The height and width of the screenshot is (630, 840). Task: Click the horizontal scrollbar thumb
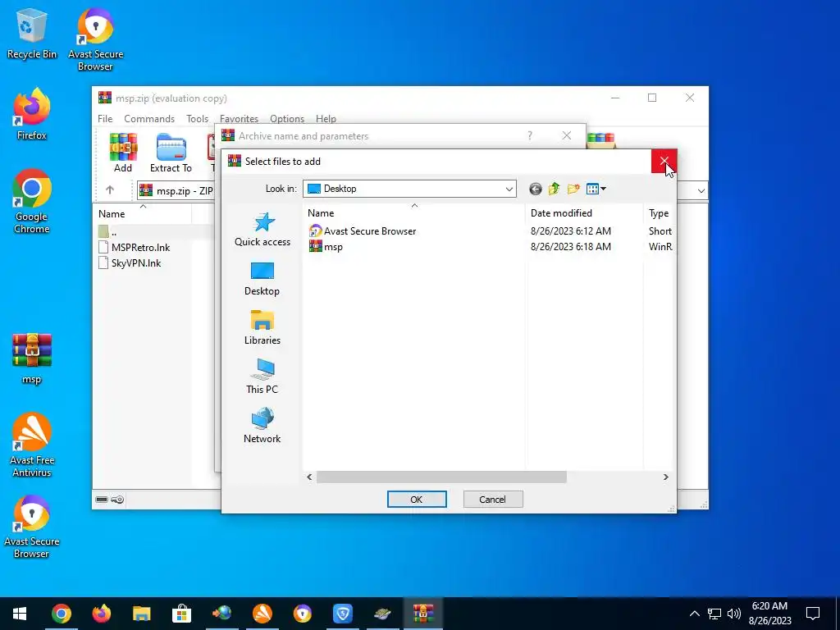coord(441,477)
